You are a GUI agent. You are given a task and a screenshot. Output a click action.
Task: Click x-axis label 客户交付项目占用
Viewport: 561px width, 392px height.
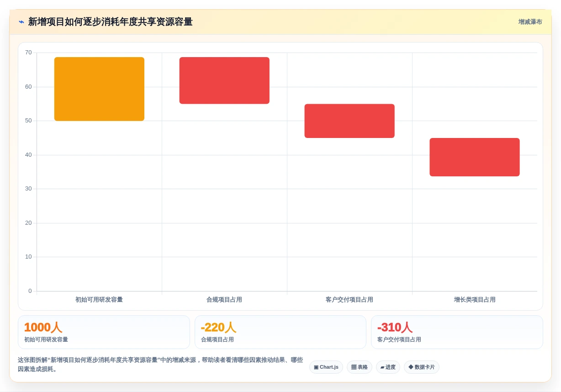pyautogui.click(x=349, y=300)
